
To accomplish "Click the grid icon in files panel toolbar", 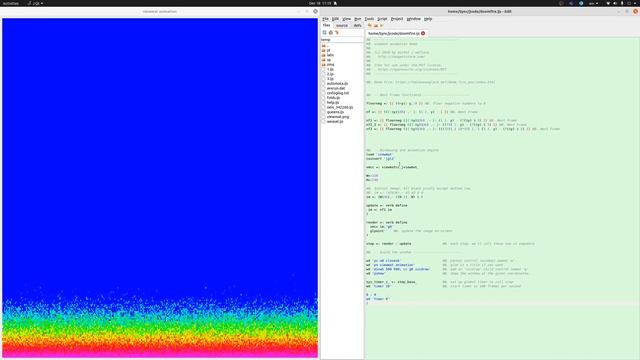I will 325,33.
